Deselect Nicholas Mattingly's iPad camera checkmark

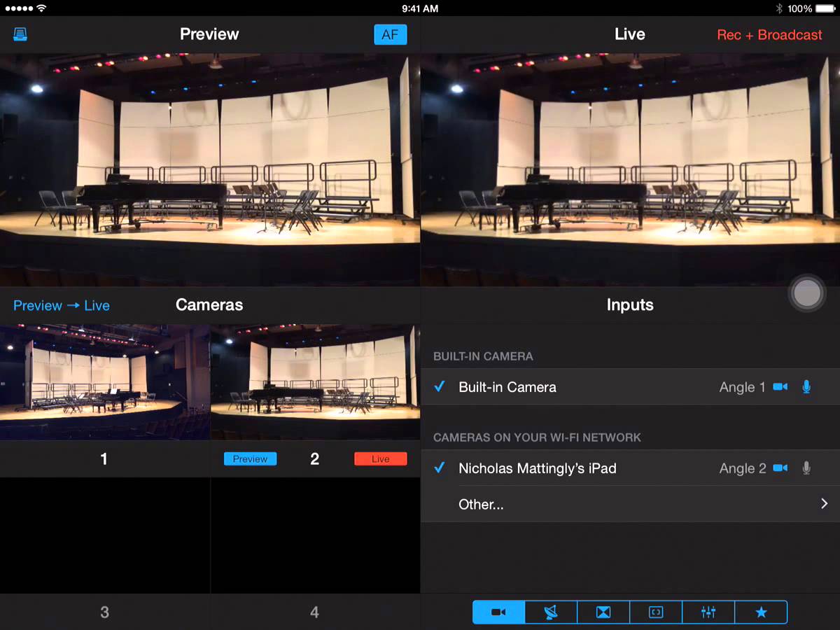pos(440,468)
